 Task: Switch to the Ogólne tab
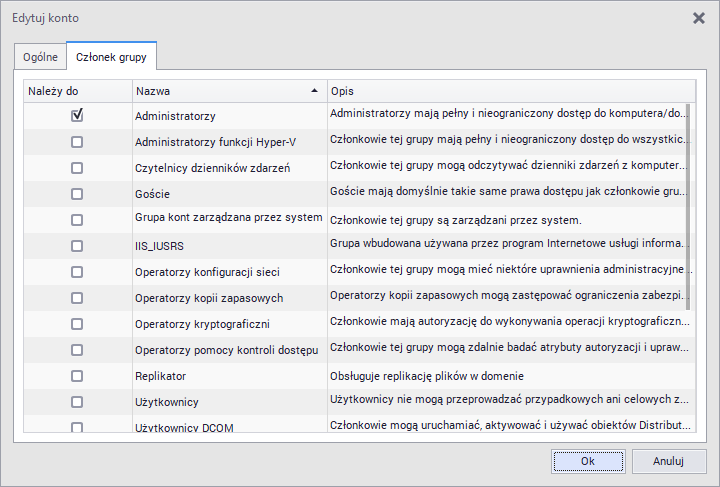[x=40, y=57]
